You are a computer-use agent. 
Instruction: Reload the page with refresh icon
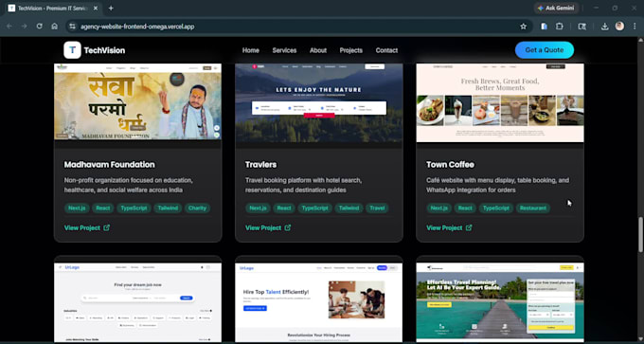pos(40,27)
